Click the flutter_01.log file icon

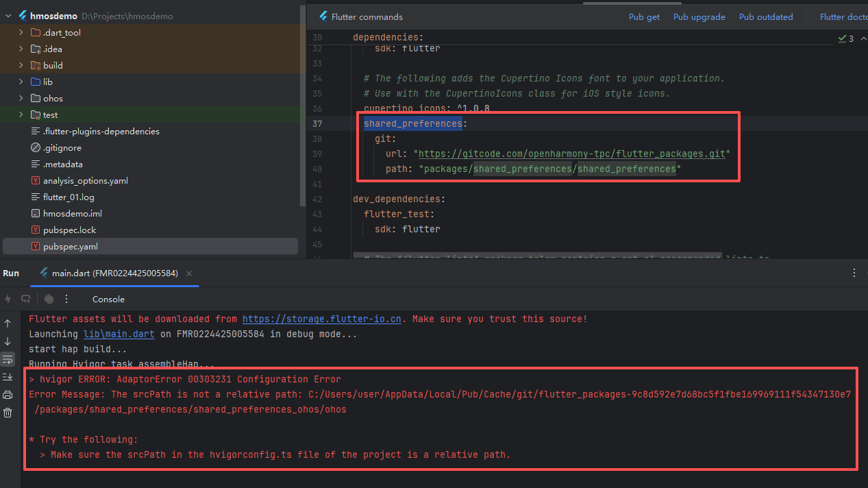click(x=36, y=197)
